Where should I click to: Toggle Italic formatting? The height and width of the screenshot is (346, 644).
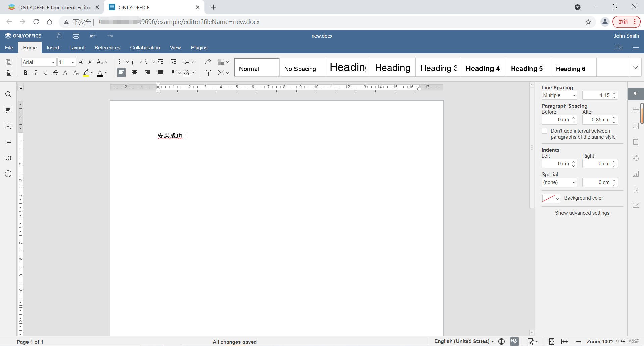36,72
